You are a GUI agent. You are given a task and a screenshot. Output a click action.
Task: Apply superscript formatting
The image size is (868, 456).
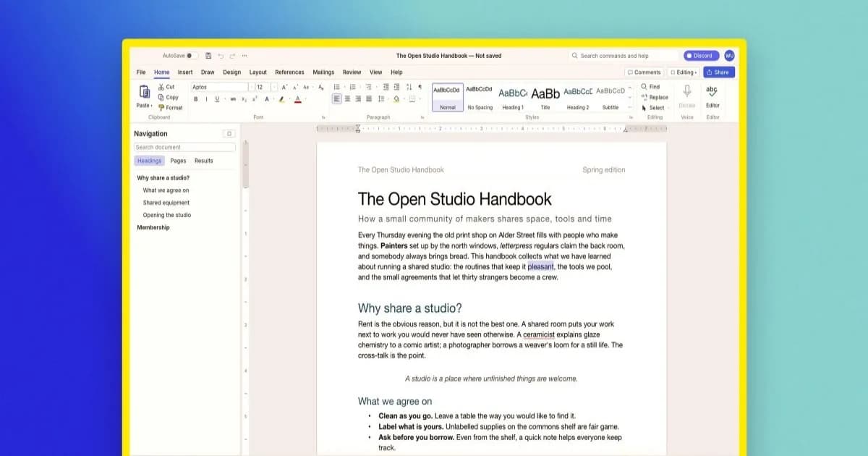click(255, 99)
